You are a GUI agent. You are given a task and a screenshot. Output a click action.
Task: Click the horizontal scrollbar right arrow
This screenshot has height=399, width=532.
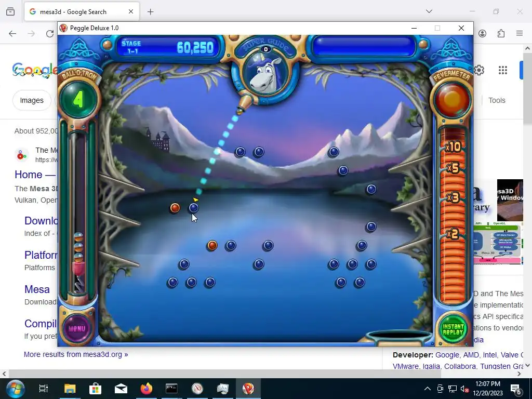coord(519,374)
